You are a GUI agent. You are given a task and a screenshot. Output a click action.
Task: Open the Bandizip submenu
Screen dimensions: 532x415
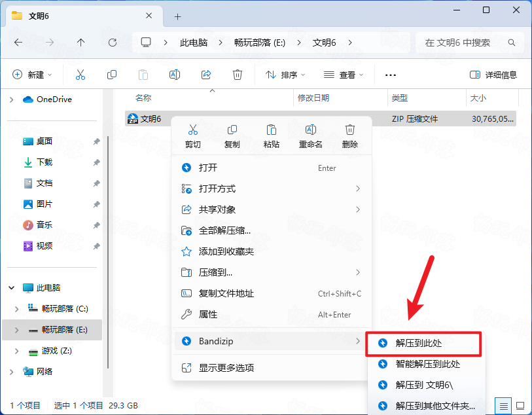(x=270, y=341)
